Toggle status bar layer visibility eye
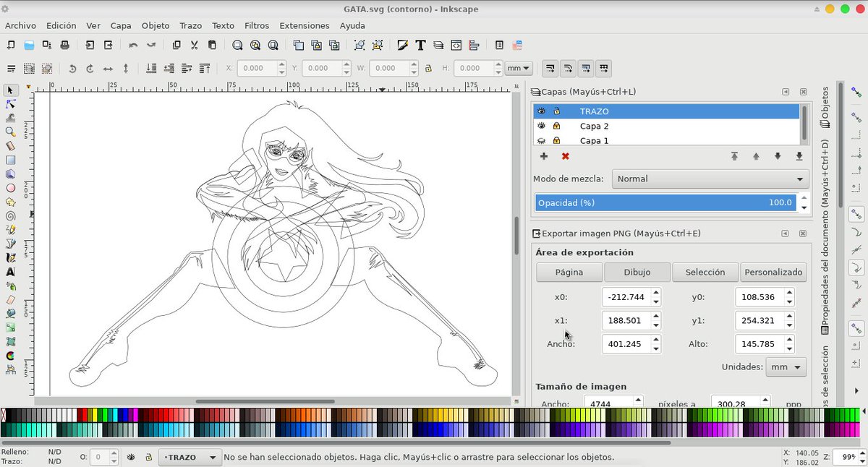This screenshot has height=467, width=868. point(132,458)
